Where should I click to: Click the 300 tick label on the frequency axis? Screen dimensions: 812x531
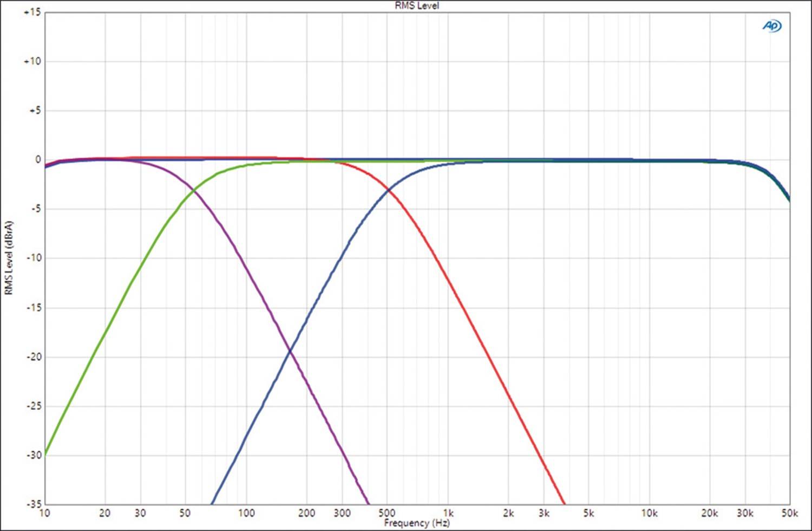(342, 513)
